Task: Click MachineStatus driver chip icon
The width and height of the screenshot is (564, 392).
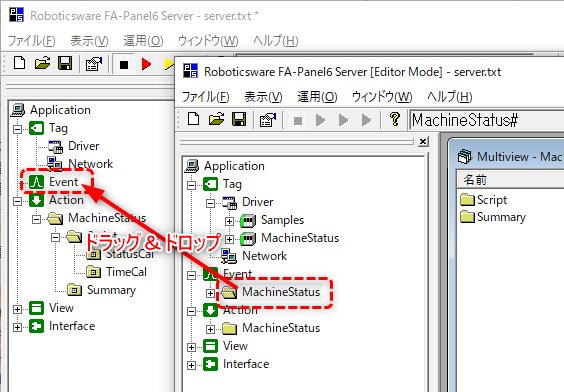Action: click(248, 238)
